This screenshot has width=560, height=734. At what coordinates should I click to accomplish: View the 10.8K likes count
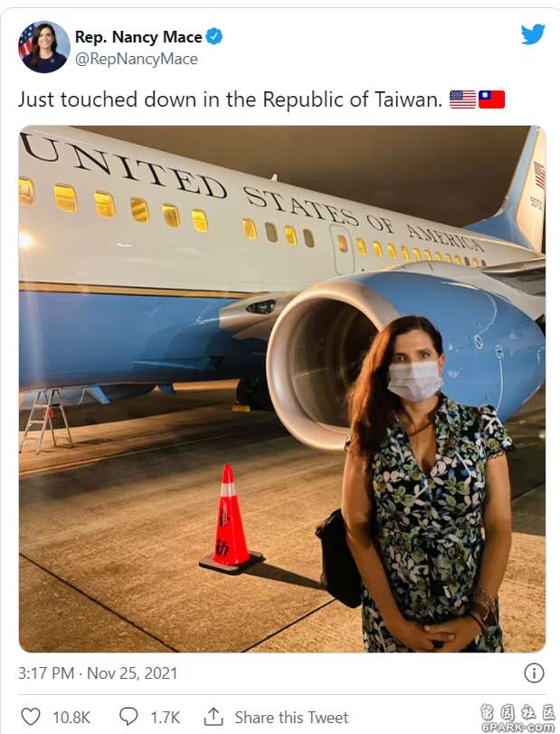(71, 717)
